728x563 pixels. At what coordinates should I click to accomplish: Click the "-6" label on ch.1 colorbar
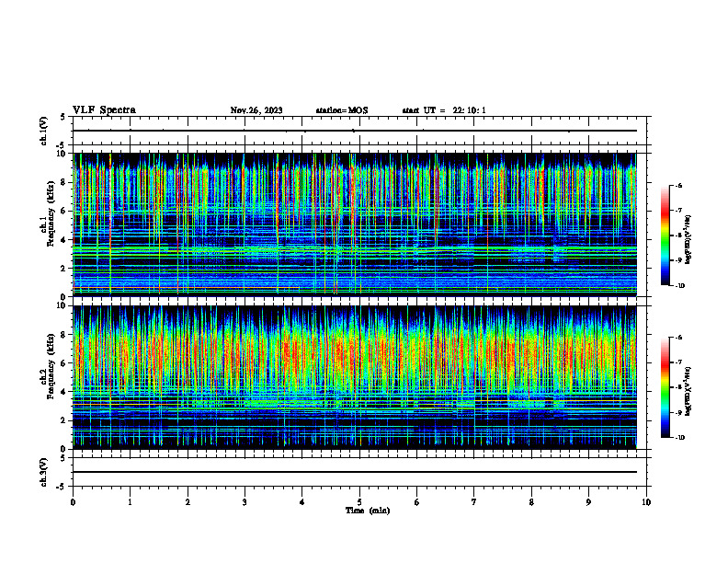click(678, 185)
